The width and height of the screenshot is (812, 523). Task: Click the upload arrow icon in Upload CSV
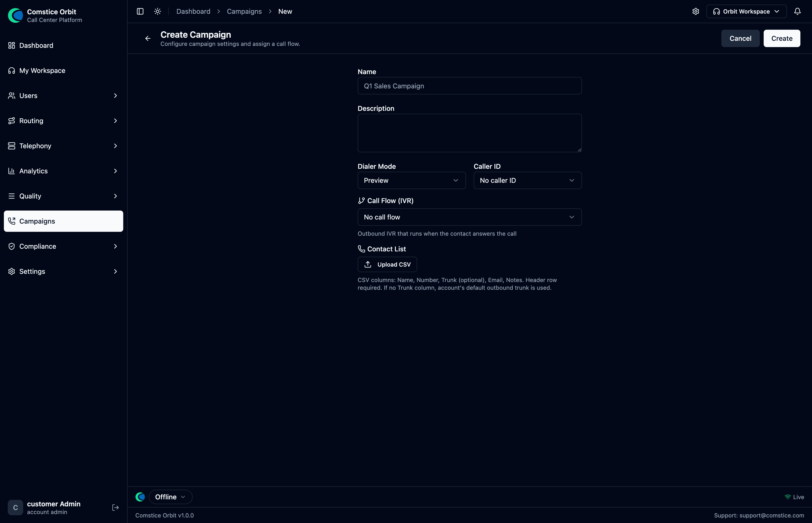(x=368, y=265)
